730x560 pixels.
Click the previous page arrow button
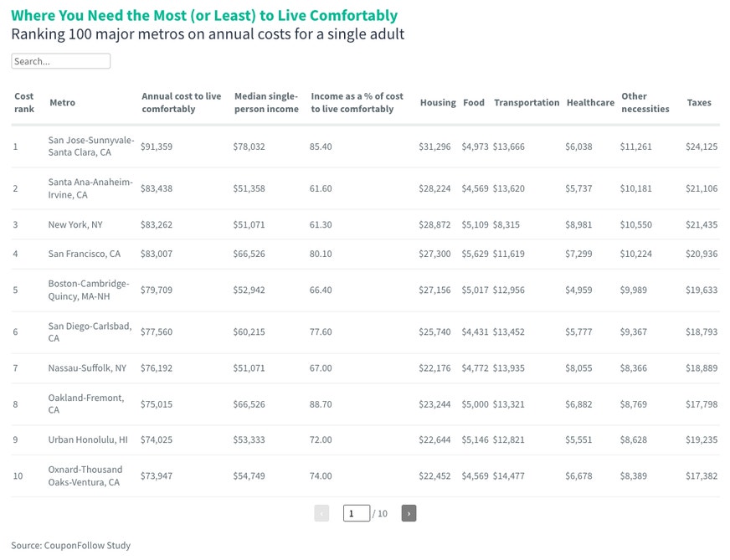(x=321, y=513)
